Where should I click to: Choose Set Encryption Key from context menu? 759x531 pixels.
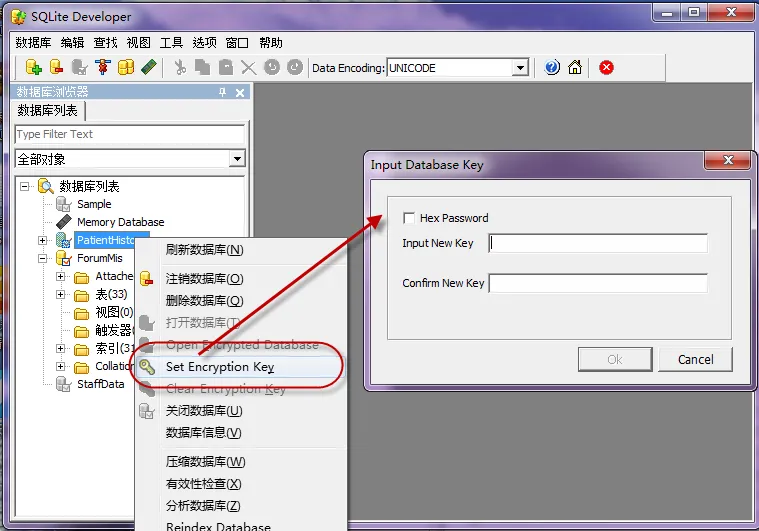(240, 367)
